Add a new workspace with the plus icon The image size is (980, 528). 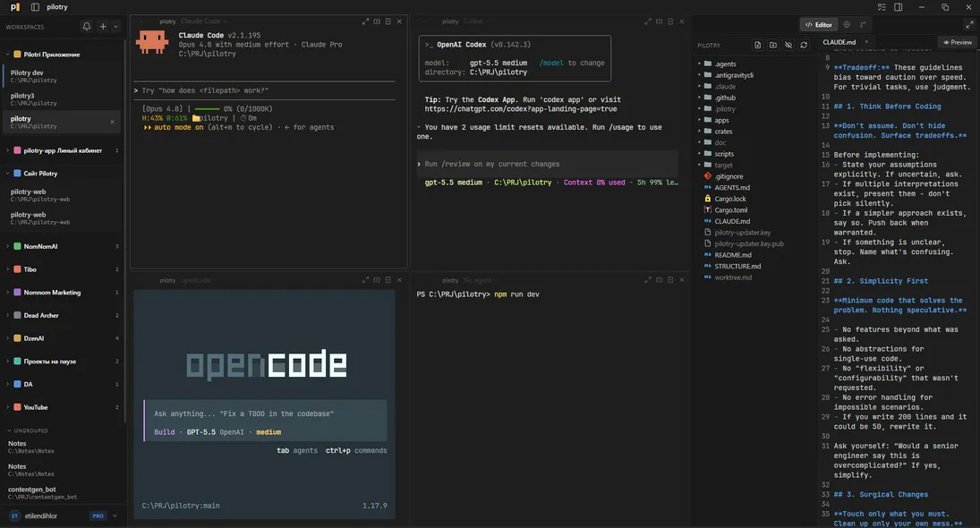point(103,26)
